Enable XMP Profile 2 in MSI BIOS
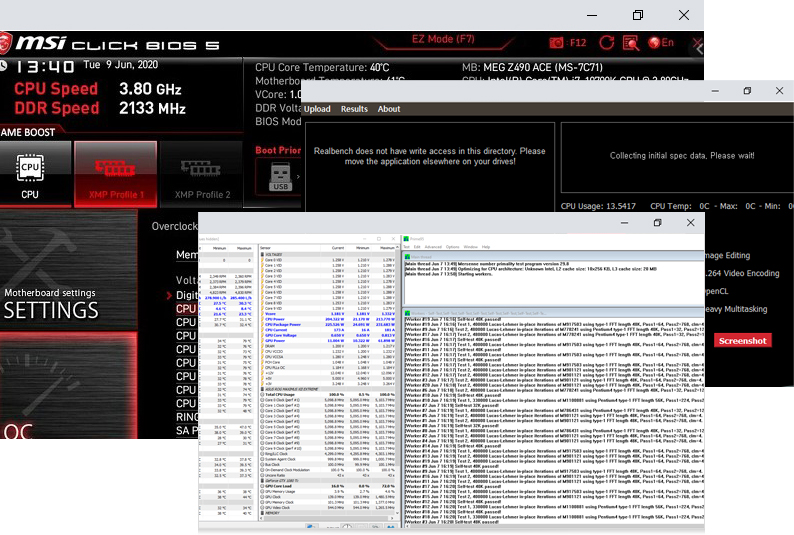Screen dimensions: 794x535 (x=201, y=175)
